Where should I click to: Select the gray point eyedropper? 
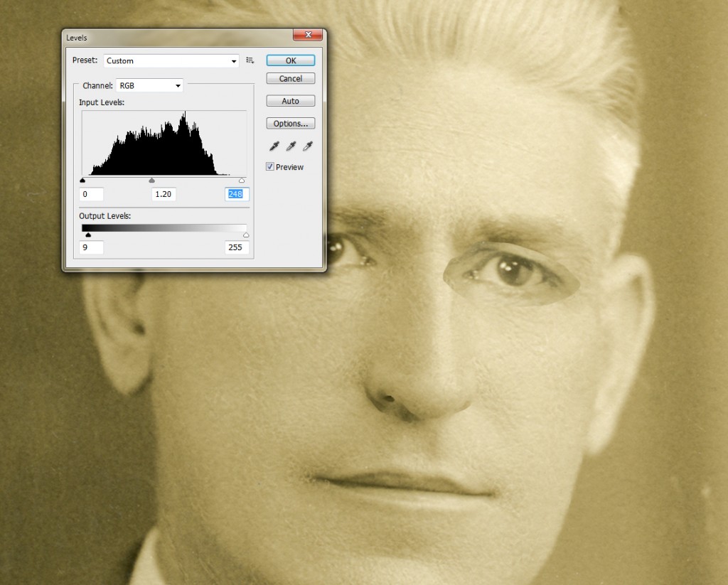coord(291,146)
